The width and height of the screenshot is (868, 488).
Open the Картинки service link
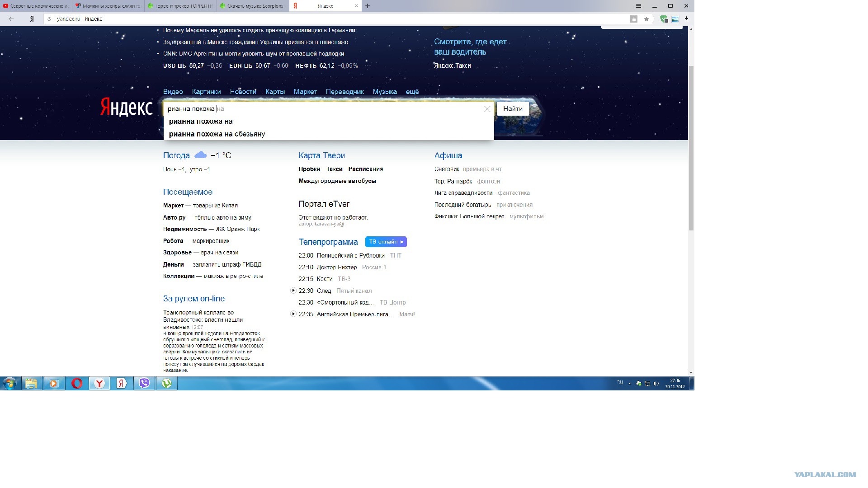[207, 92]
